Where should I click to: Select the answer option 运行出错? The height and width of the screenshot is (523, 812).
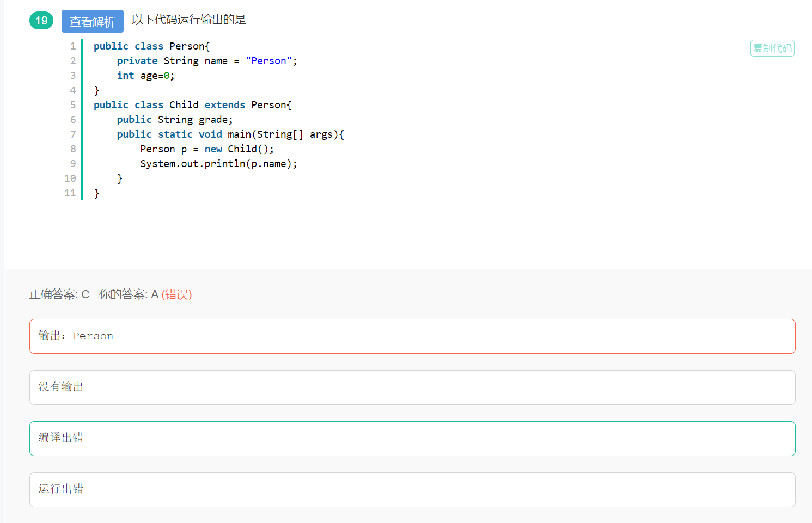(x=412, y=490)
